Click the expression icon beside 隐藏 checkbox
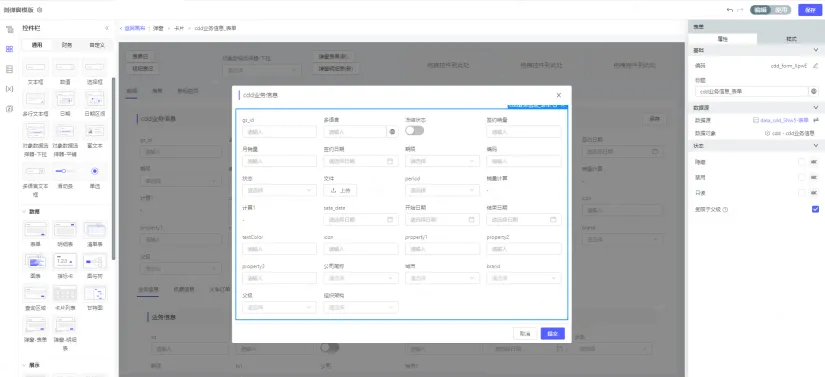The width and height of the screenshot is (825, 377). tap(815, 162)
